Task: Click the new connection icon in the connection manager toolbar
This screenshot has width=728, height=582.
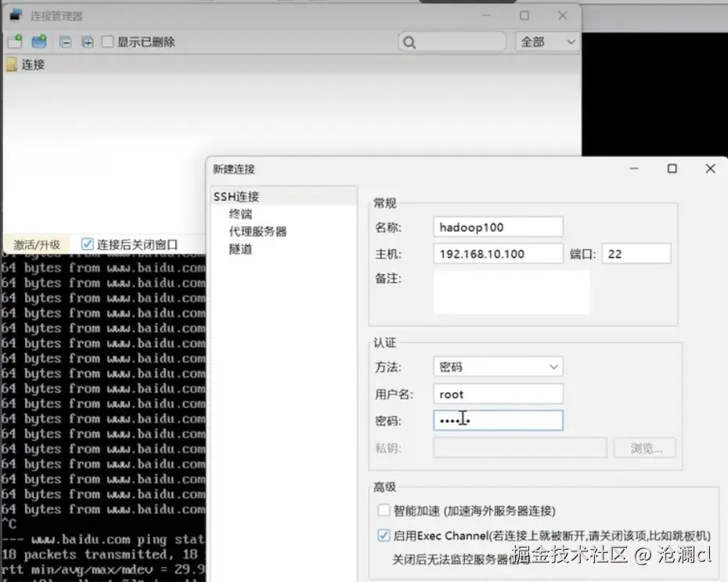Action: click(15, 42)
